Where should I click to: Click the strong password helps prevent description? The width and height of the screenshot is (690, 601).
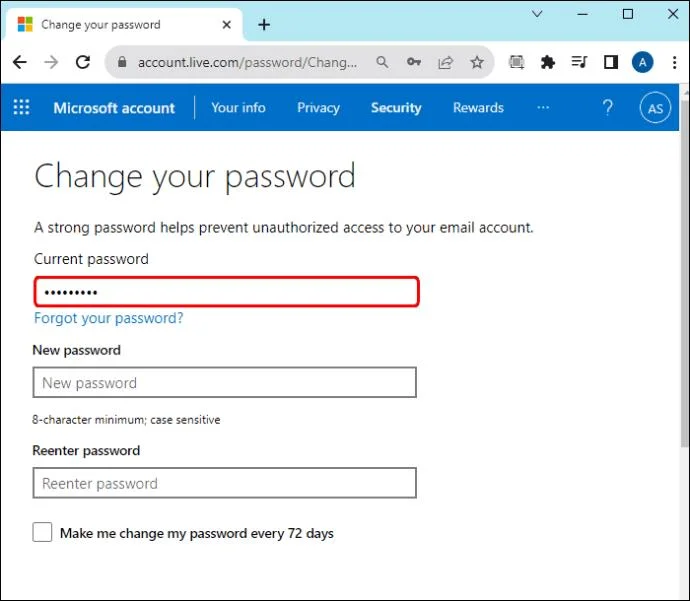tap(283, 227)
